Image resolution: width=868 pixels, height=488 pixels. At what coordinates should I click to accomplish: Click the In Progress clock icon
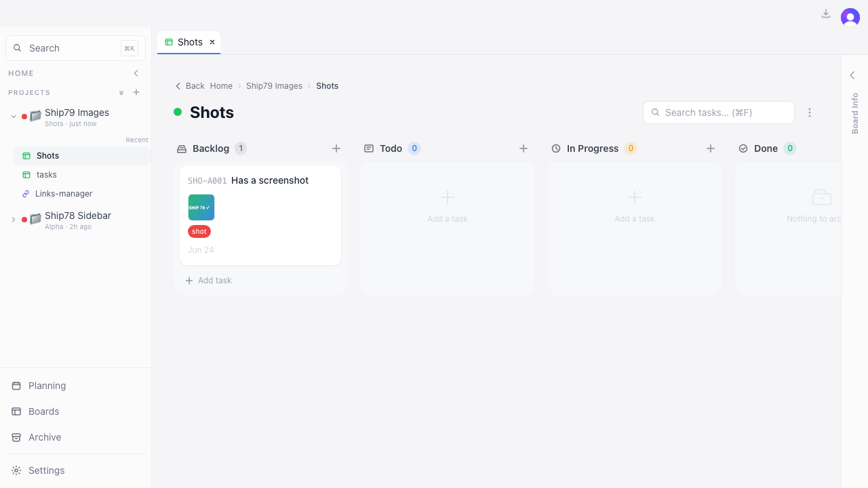coord(556,148)
